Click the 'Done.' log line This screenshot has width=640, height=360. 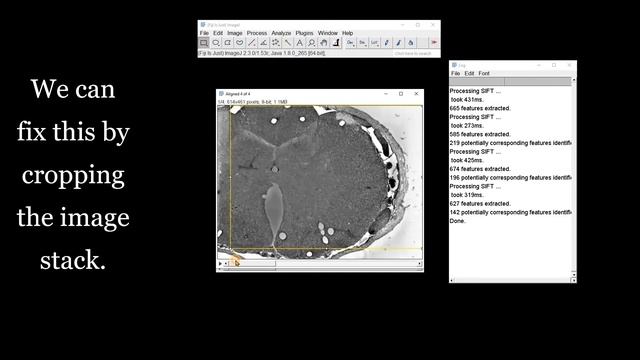click(458, 221)
